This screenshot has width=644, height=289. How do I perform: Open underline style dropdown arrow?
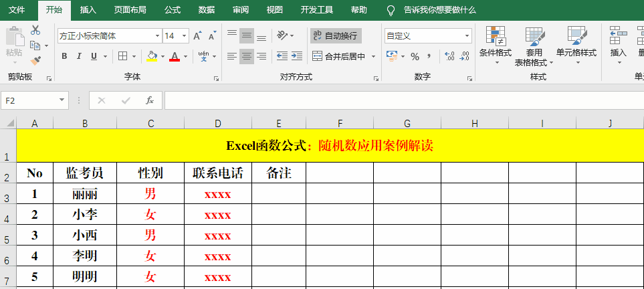105,56
